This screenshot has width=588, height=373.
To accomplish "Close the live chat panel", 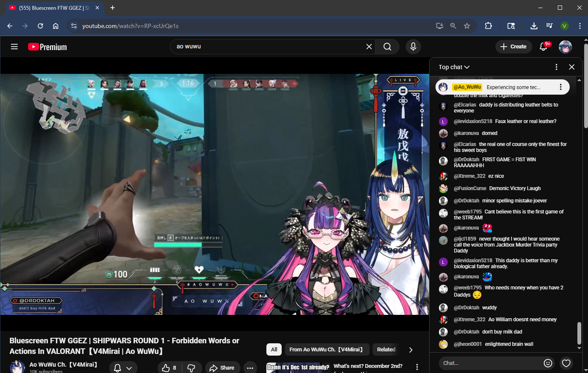I will pos(571,67).
